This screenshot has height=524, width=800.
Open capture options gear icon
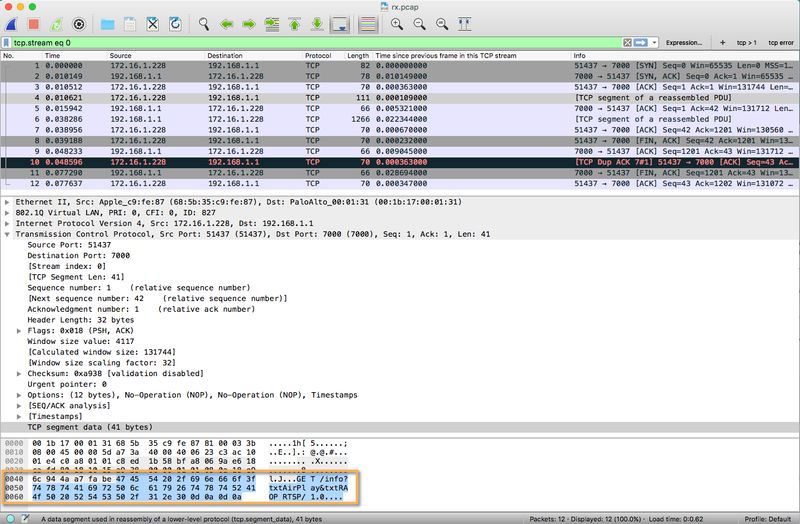(x=79, y=22)
